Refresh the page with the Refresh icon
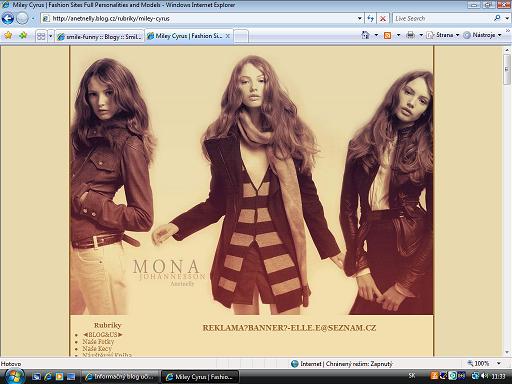Screen dimensions: 512x384 point(370,18)
